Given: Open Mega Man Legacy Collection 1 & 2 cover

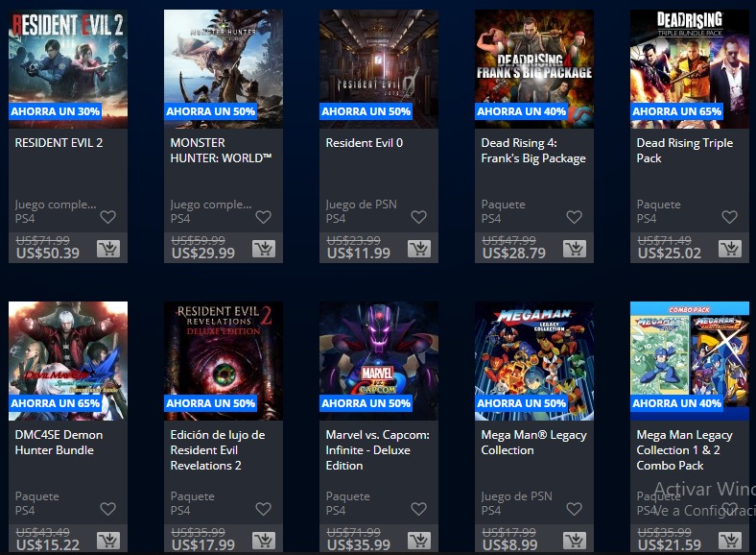Looking at the screenshot, I should click(x=690, y=361).
